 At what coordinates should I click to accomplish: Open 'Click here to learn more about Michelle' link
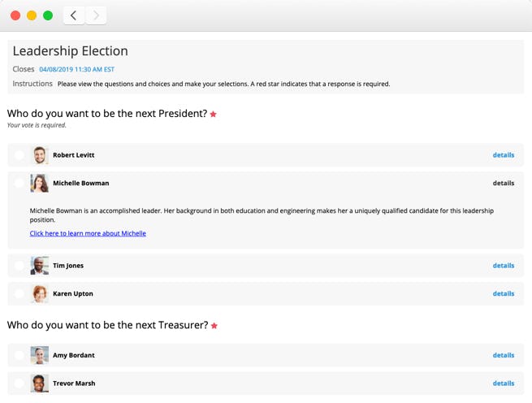[x=88, y=233]
